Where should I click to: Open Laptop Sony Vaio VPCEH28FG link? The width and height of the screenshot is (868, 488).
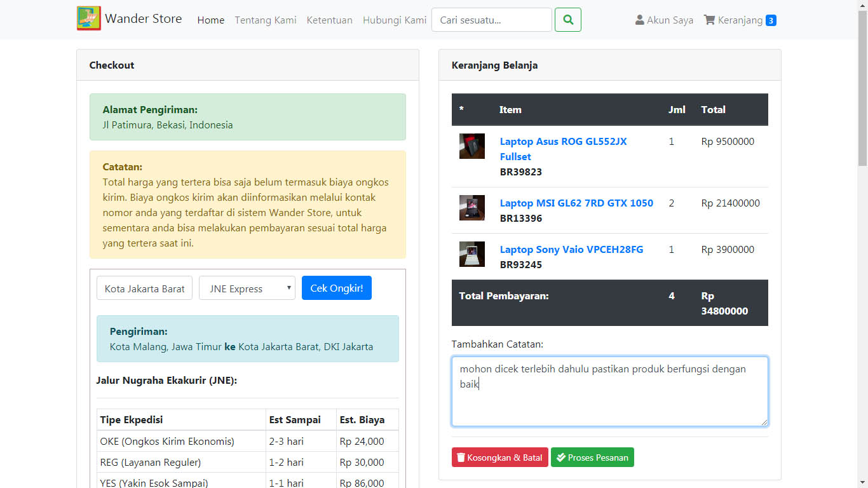(571, 249)
